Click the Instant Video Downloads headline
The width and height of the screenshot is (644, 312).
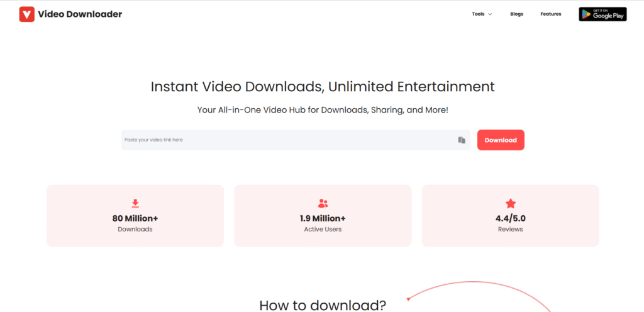click(x=323, y=86)
